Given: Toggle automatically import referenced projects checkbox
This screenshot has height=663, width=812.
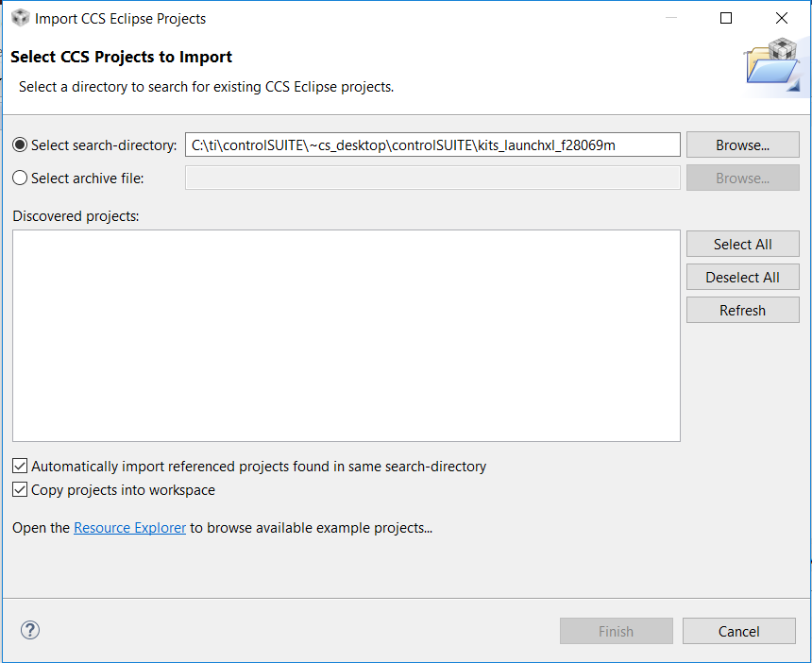Looking at the screenshot, I should 20,466.
